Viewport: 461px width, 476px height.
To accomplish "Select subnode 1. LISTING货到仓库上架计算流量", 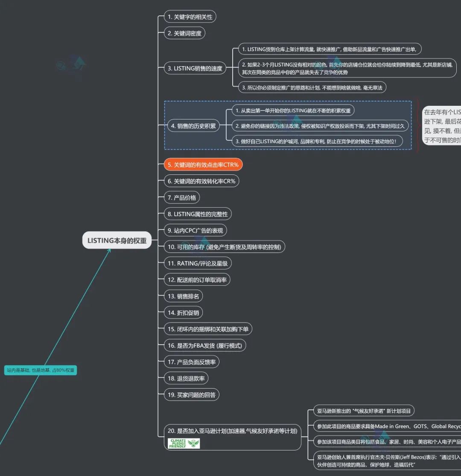I will coord(330,49).
